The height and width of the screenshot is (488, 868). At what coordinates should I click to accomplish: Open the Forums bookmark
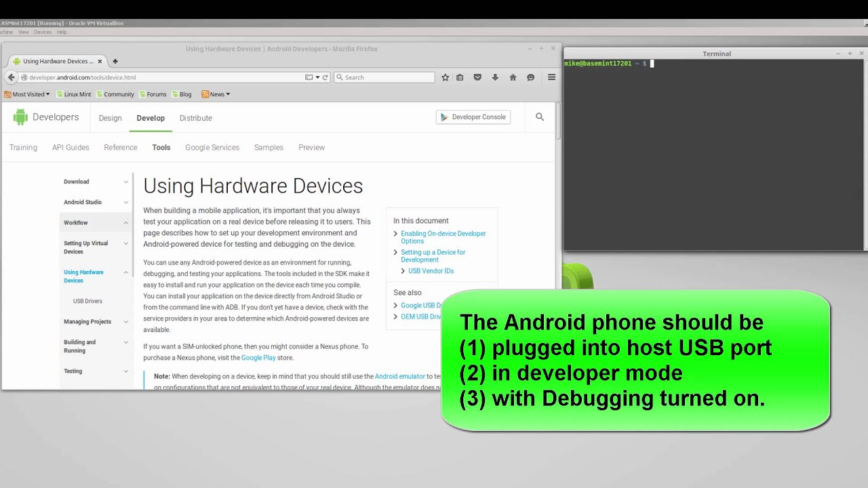pyautogui.click(x=153, y=94)
